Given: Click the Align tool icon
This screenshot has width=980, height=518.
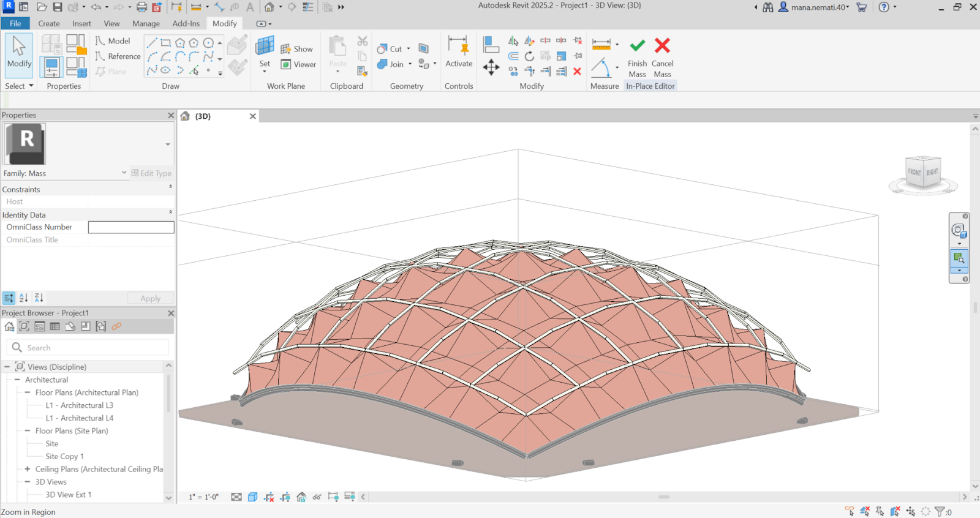Looking at the screenshot, I should click(491, 44).
